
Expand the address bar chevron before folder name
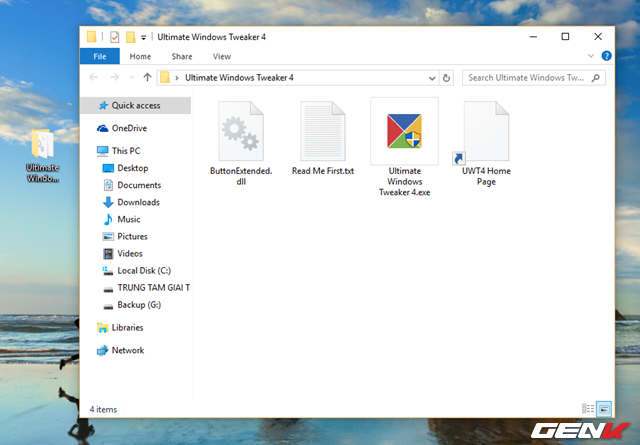(177, 78)
